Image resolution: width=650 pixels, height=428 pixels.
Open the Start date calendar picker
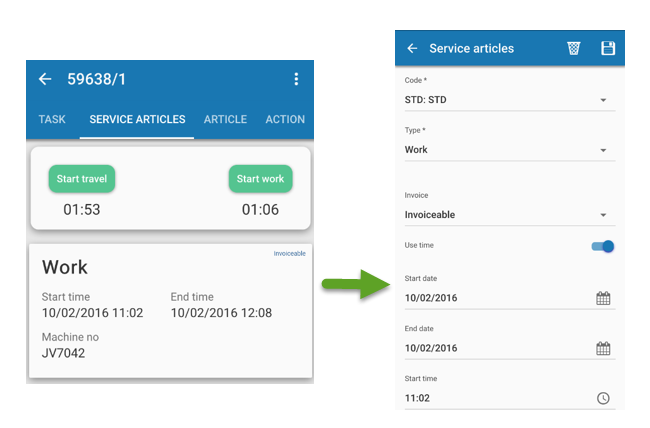[603, 298]
